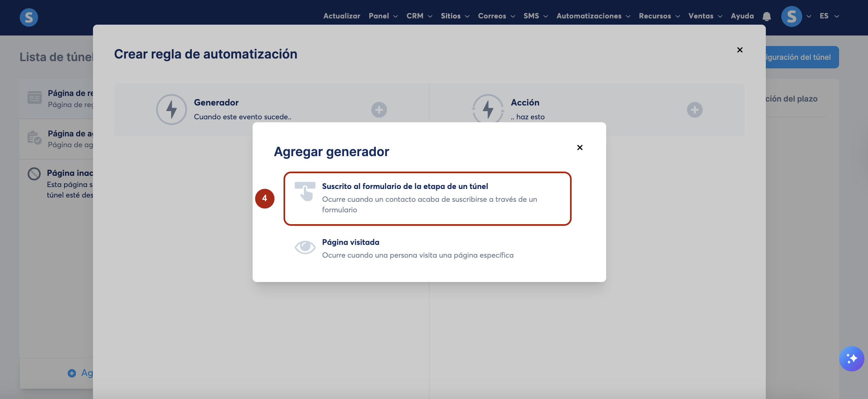This screenshot has height=399, width=868.
Task: Click the plus icon next to Acción
Action: point(695,110)
